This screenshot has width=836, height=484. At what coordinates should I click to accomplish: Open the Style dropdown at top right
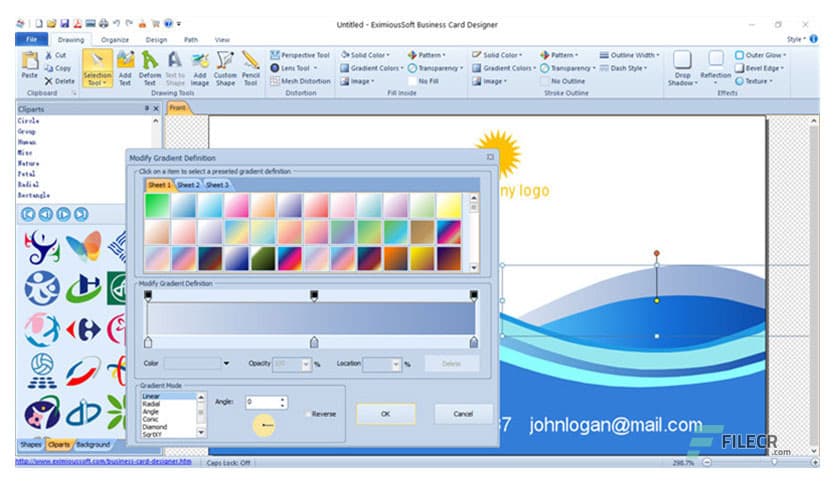click(795, 39)
